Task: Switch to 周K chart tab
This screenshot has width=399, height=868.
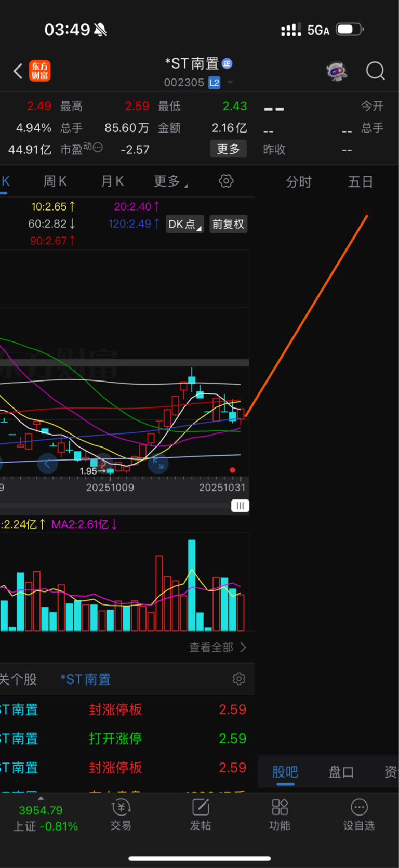Action: coord(55,181)
